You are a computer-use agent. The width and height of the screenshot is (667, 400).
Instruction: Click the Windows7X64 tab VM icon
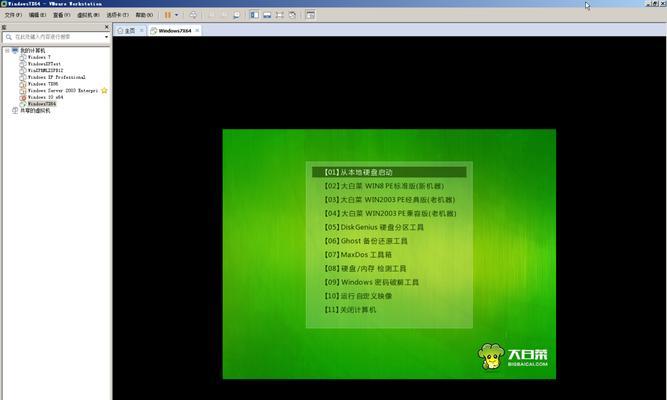pos(154,31)
